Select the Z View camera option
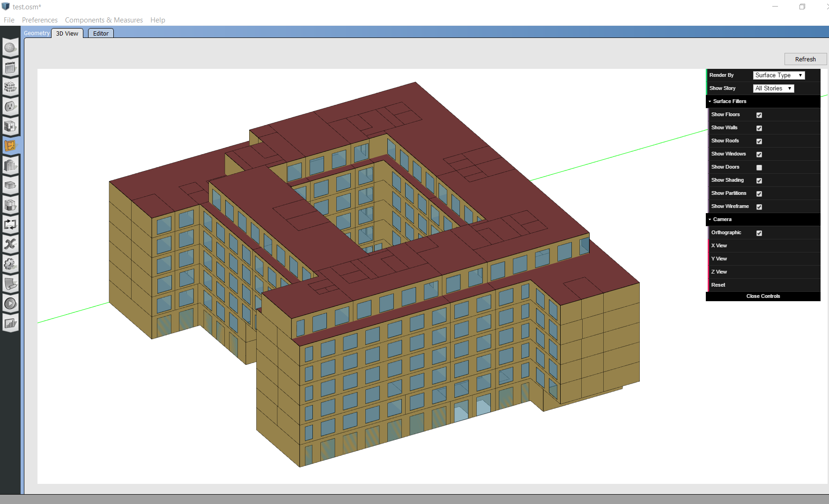Viewport: 829px width, 504px height. point(719,272)
